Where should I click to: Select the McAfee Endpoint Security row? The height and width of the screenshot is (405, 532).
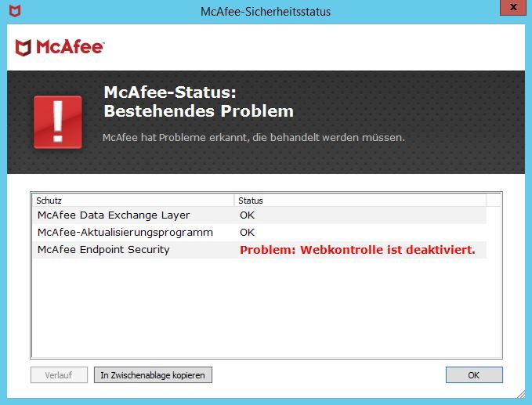103,250
